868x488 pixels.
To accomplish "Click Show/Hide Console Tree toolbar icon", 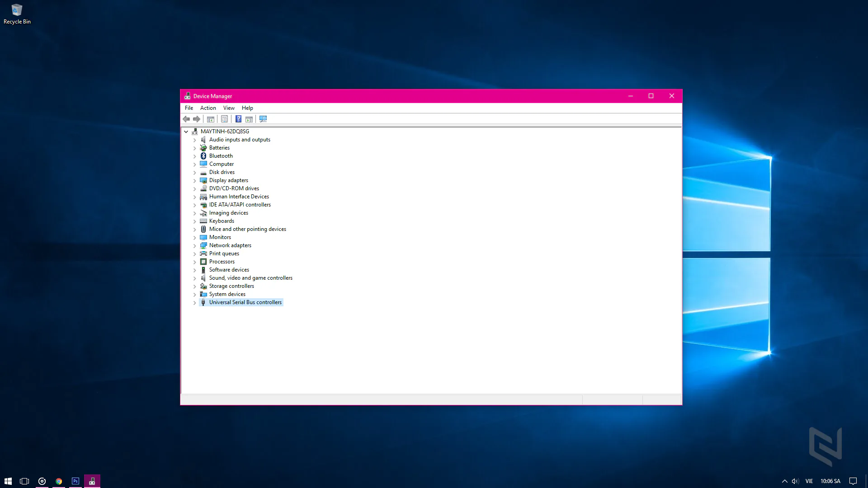I will coord(211,119).
